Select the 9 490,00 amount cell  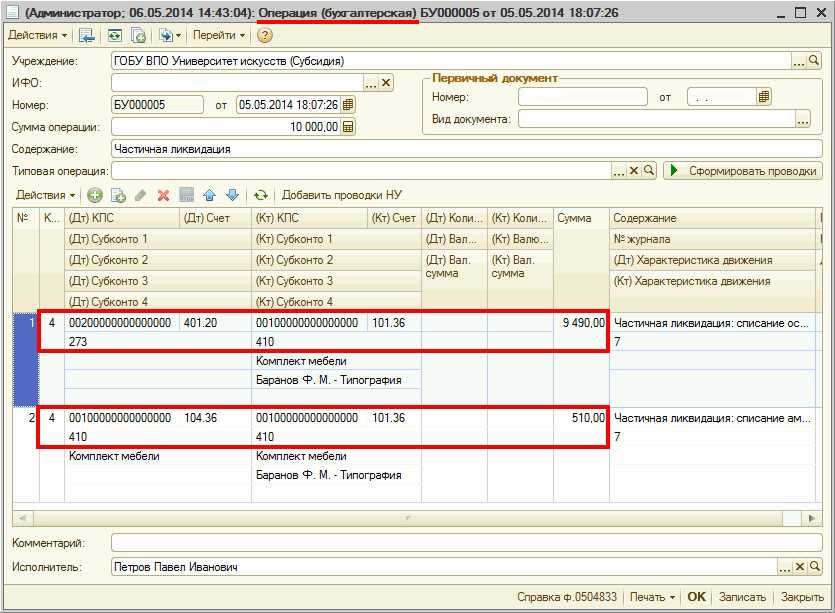581,323
